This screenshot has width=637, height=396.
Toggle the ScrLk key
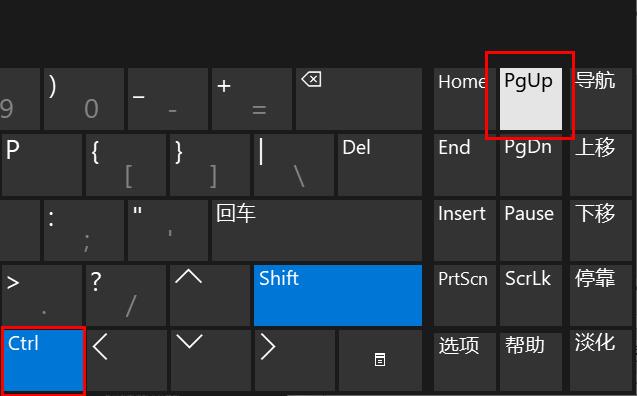coord(531,295)
